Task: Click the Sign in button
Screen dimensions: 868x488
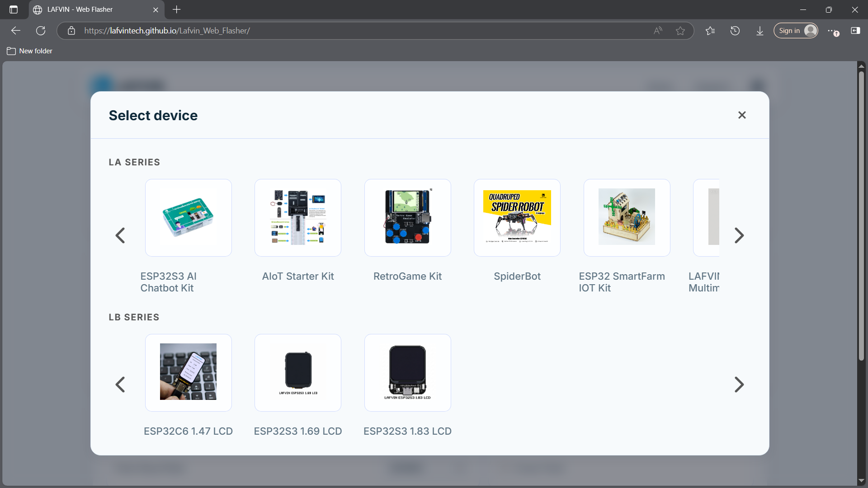Action: pos(796,31)
